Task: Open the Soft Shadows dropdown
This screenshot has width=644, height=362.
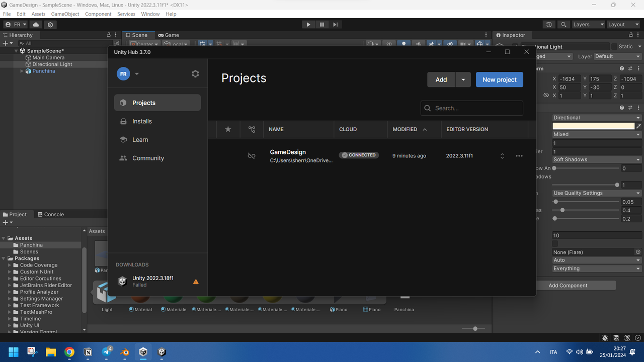Action: pos(597,159)
